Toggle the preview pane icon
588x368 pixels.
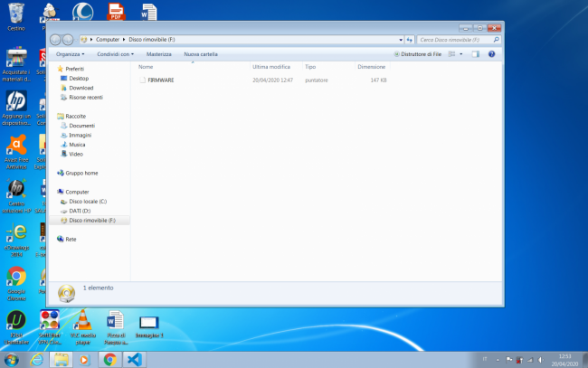(476, 54)
